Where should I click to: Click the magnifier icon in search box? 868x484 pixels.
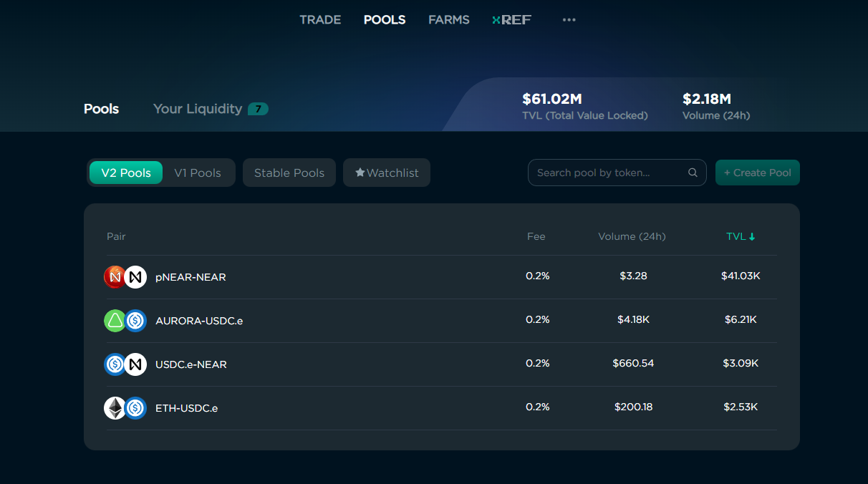point(693,173)
